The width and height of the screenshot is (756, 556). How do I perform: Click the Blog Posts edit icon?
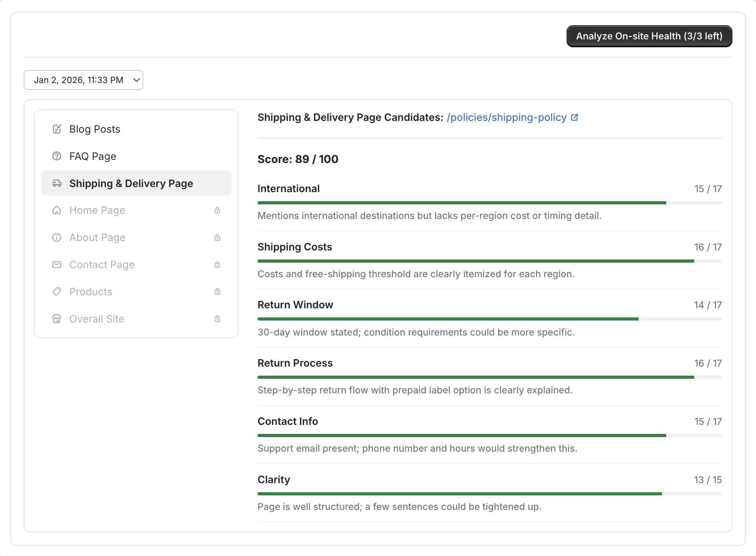[57, 129]
